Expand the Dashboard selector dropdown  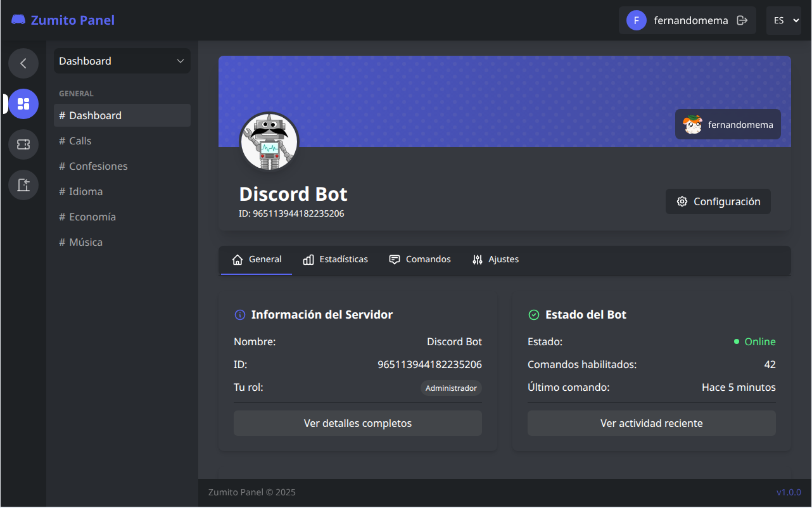[x=122, y=61]
